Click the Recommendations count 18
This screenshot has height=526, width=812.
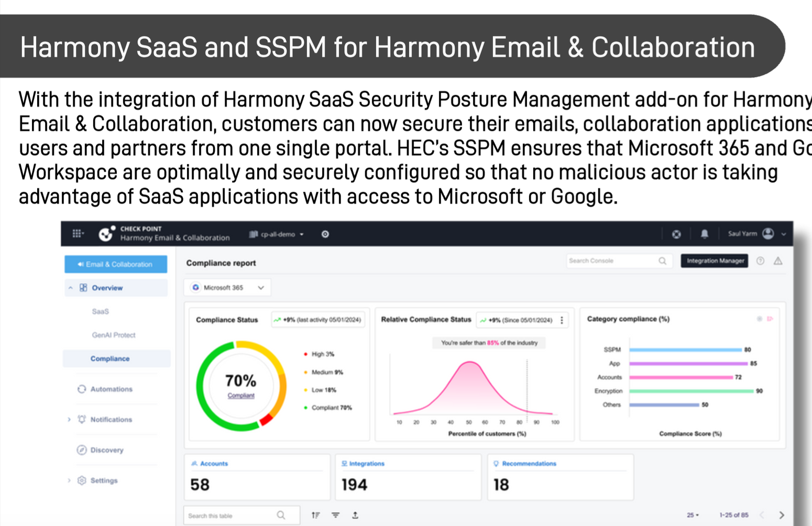[x=501, y=485]
